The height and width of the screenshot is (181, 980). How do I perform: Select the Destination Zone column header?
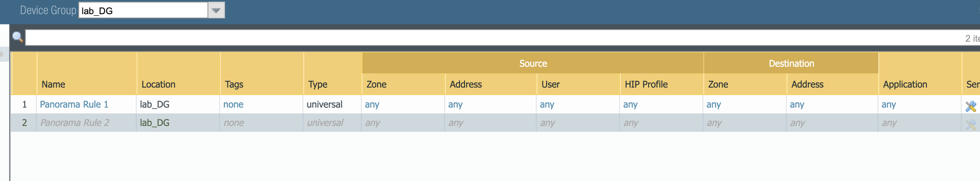[718, 84]
